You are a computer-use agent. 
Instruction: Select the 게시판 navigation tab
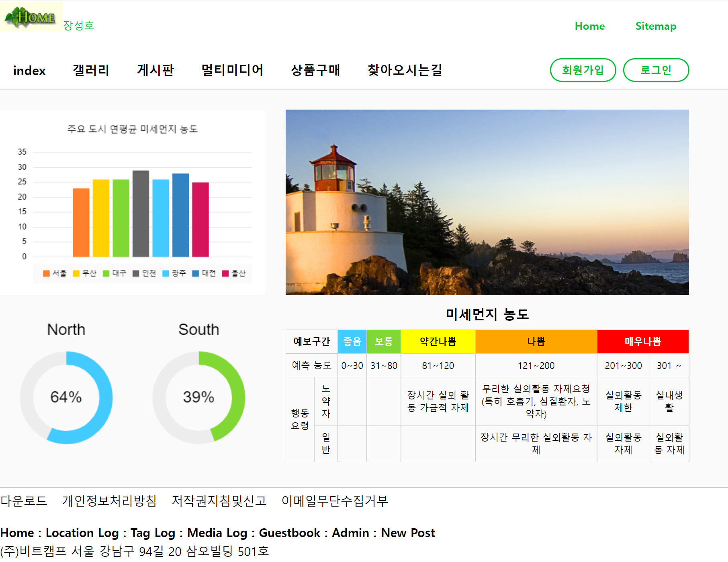tap(155, 70)
